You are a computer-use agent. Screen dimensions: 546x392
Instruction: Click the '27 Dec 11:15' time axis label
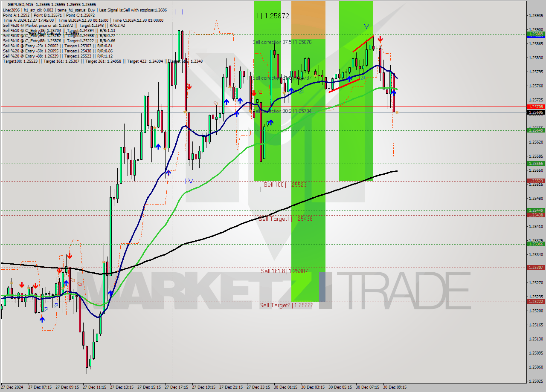(x=95, y=387)
